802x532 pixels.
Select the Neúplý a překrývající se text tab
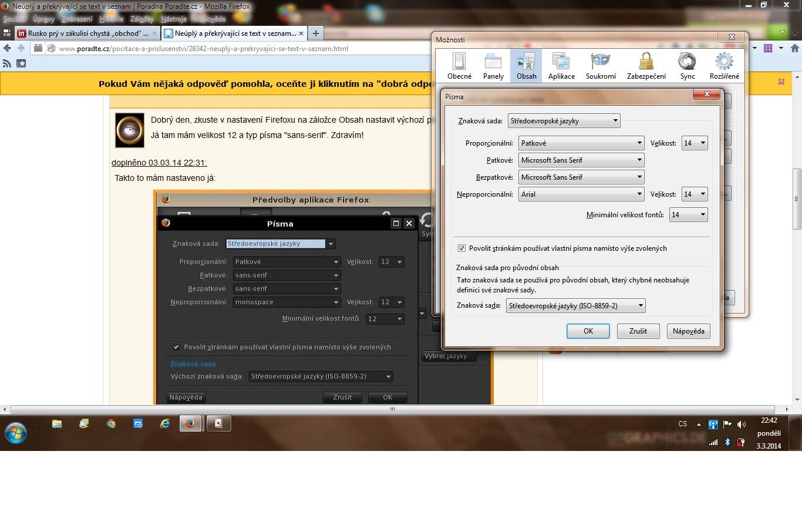(234, 33)
